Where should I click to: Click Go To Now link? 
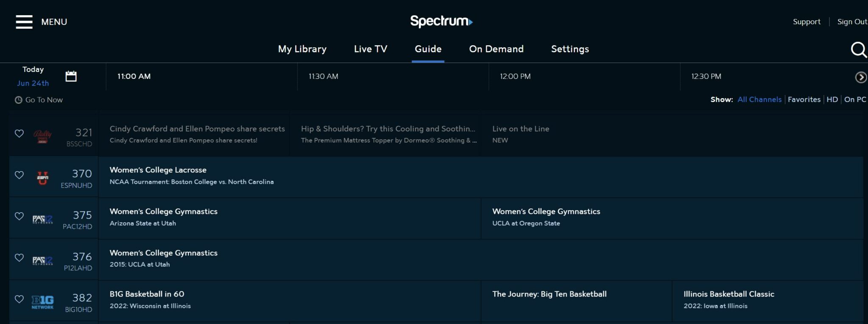[x=44, y=100]
